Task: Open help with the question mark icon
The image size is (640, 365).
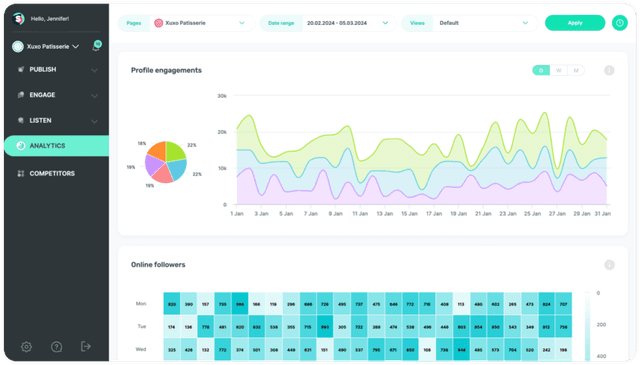Action: coord(56,347)
